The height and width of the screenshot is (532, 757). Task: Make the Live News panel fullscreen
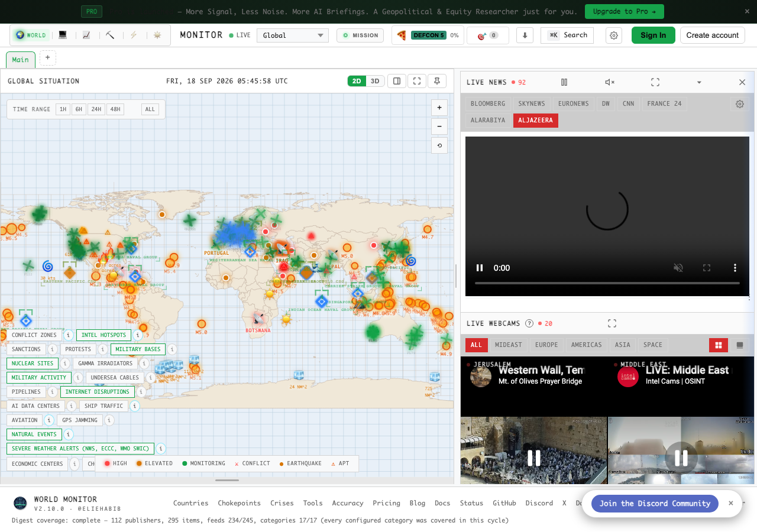[x=655, y=82]
